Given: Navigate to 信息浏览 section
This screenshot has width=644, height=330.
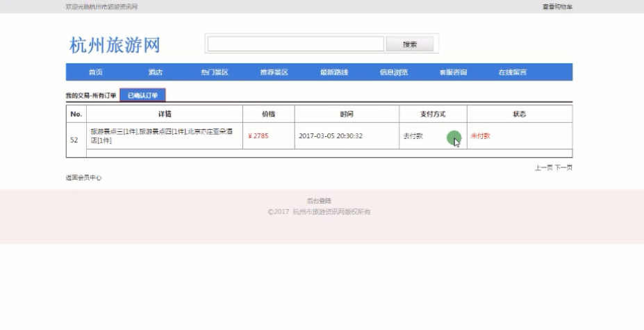Looking at the screenshot, I should tap(394, 72).
